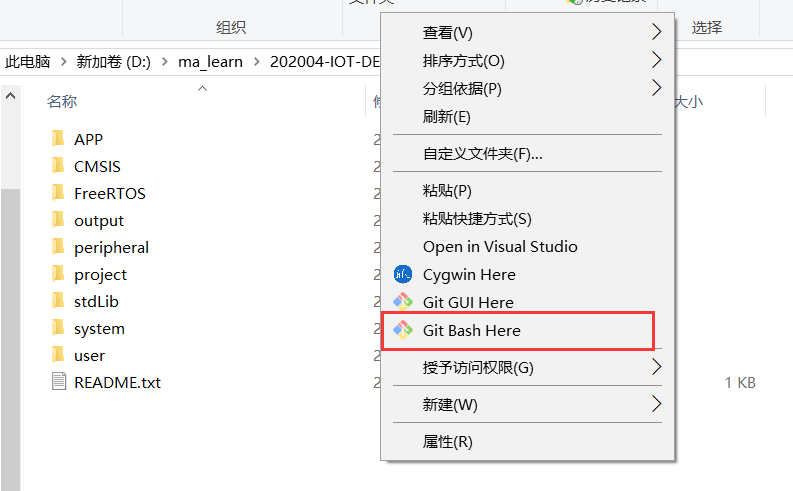This screenshot has width=793, height=491.
Task: Select the user folder name
Action: pos(89,355)
